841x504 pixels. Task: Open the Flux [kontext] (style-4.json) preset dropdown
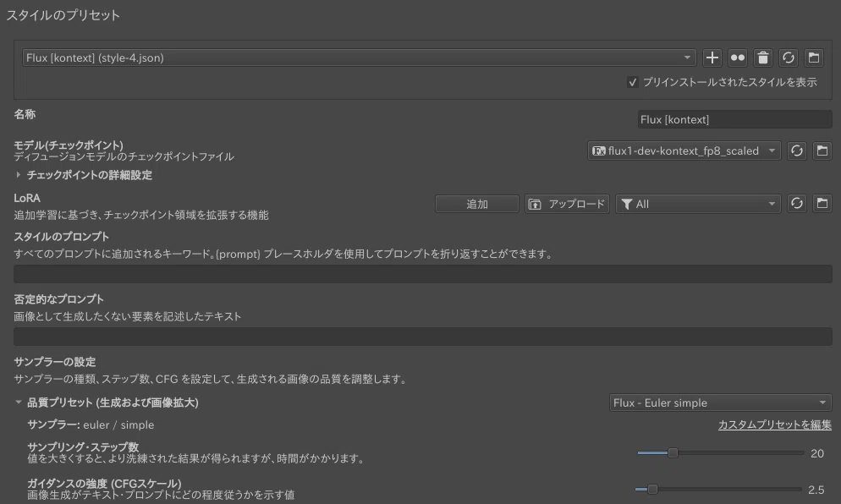359,58
